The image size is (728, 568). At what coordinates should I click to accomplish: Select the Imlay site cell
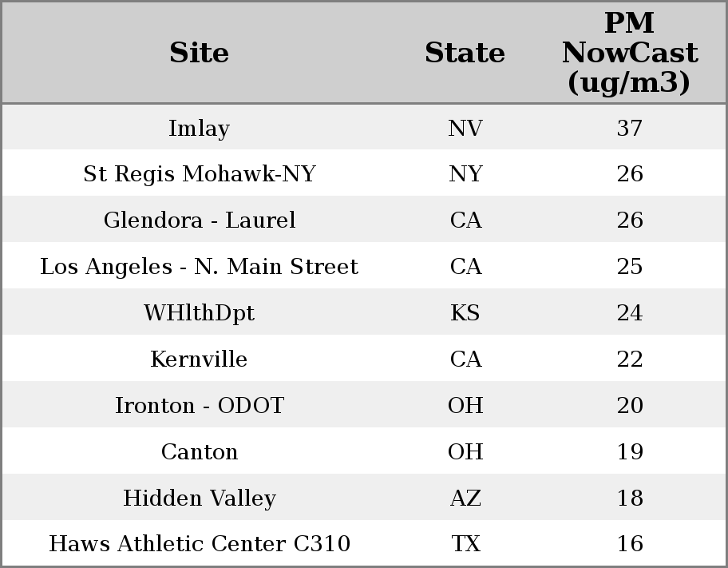tap(199, 128)
